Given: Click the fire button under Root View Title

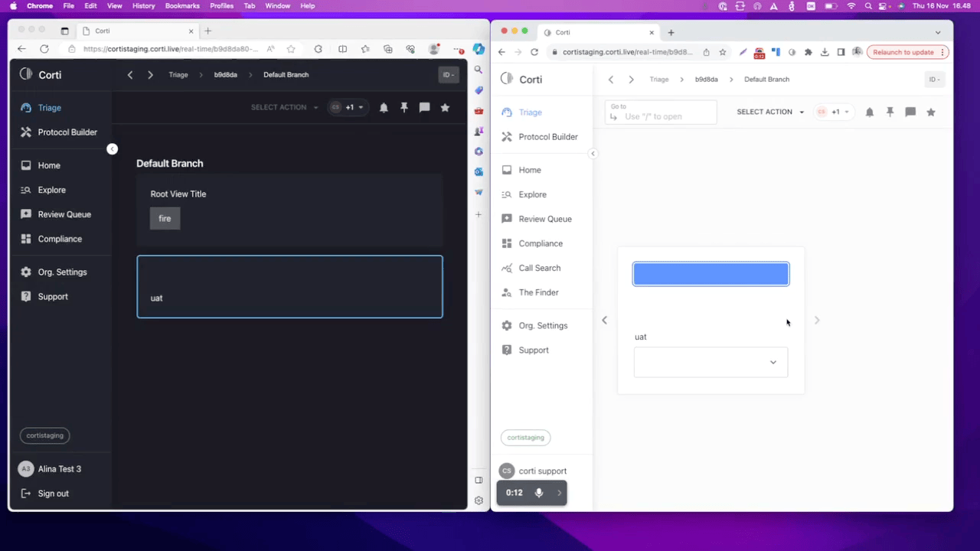Looking at the screenshot, I should tap(165, 219).
